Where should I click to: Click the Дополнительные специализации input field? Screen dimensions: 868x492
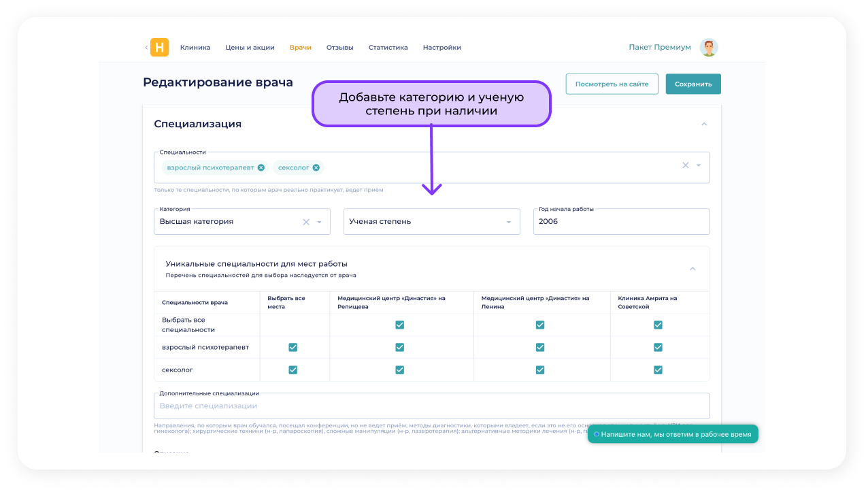(x=432, y=406)
